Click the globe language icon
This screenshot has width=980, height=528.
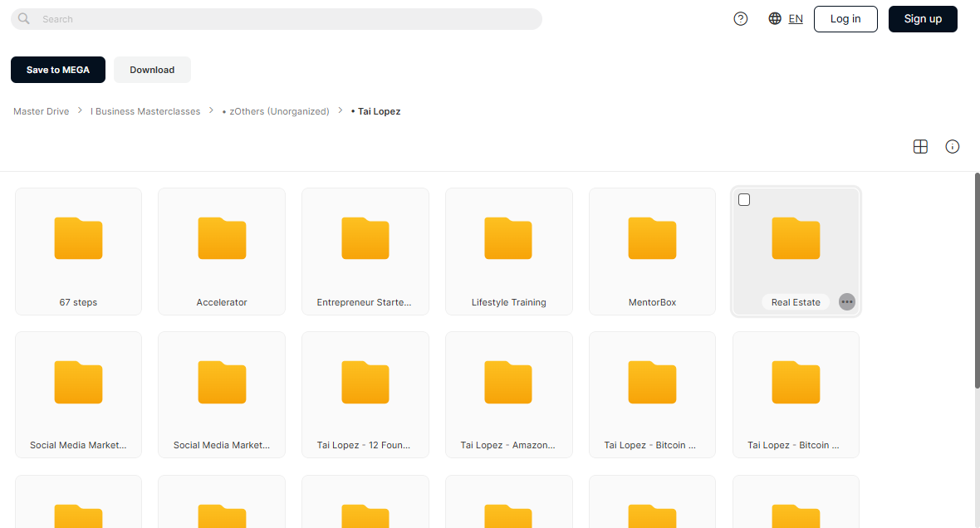775,19
